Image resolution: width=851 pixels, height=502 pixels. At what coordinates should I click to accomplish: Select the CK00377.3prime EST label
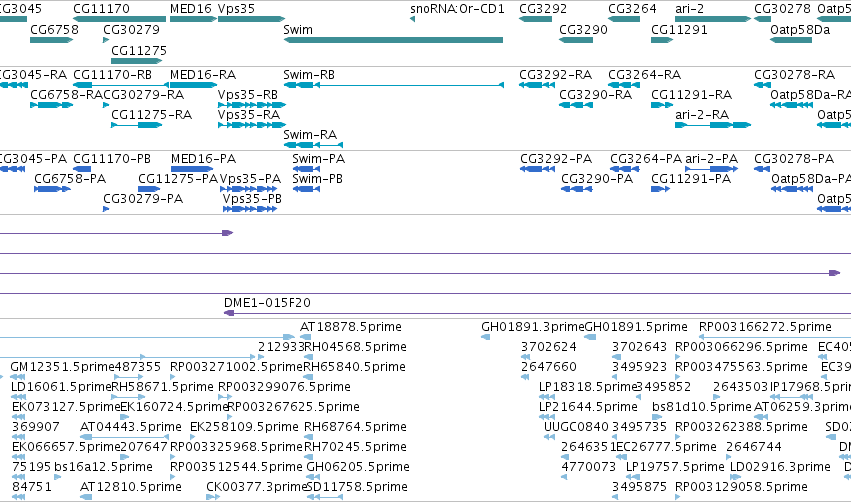coord(256,487)
